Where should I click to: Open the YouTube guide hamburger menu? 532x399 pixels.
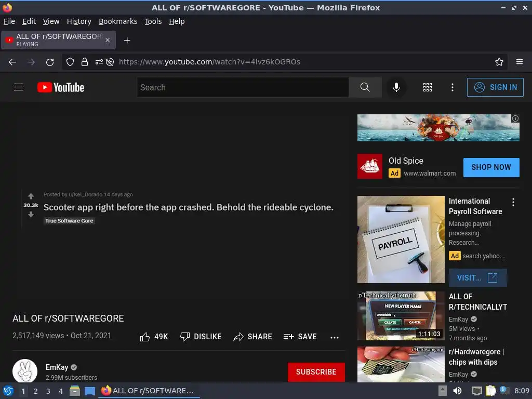(19, 87)
